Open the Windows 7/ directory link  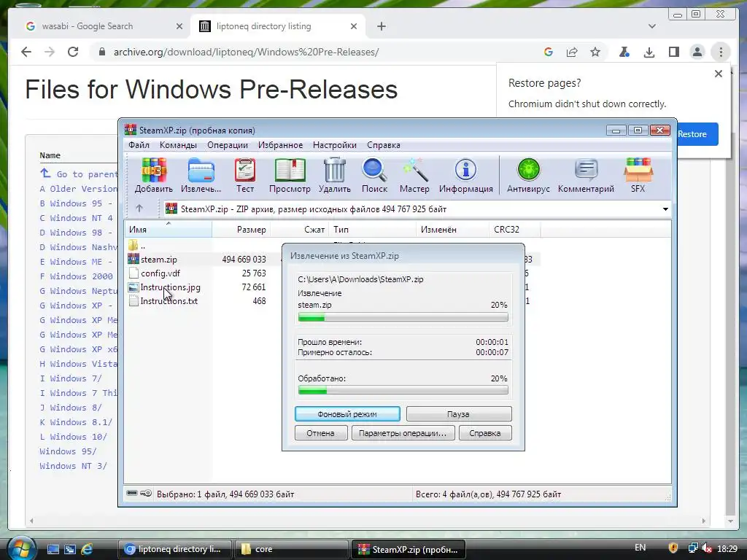pos(71,378)
